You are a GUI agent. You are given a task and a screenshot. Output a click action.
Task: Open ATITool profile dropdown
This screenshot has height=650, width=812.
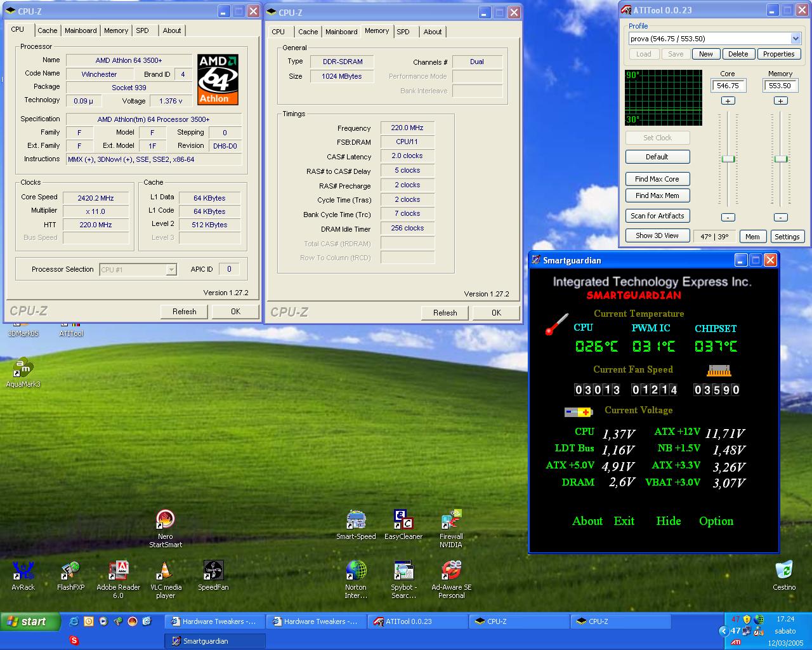pyautogui.click(x=796, y=39)
